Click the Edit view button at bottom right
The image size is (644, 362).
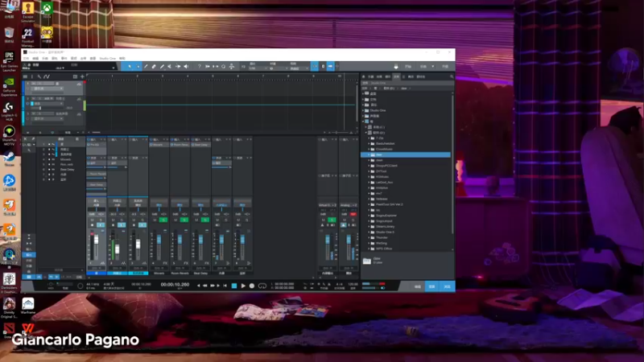click(417, 286)
